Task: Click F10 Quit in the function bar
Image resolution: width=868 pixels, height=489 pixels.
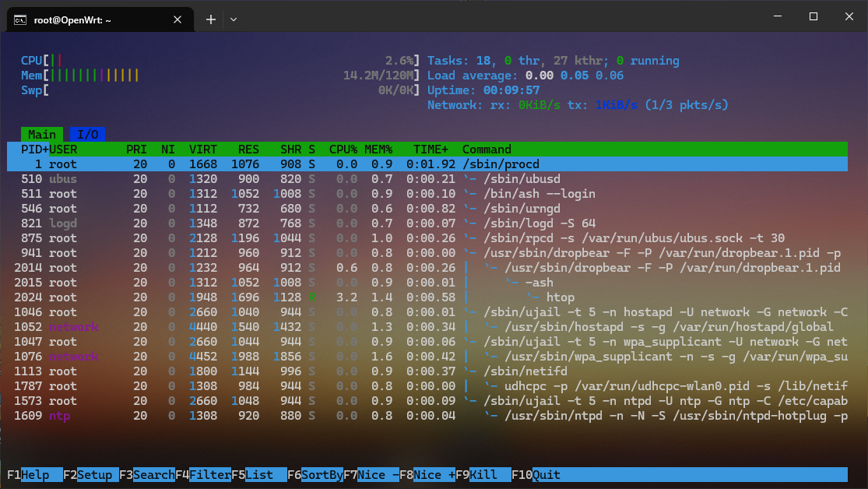Action: click(x=536, y=475)
